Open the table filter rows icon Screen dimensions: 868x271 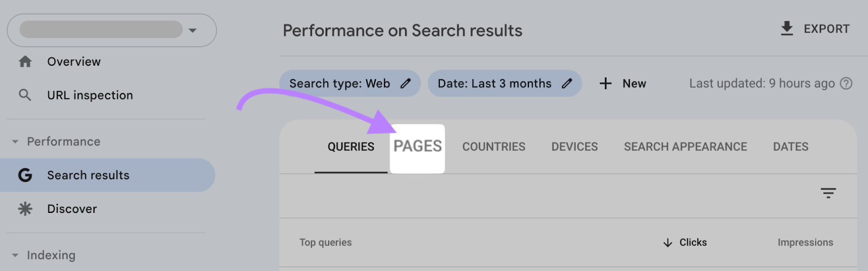pos(828,193)
